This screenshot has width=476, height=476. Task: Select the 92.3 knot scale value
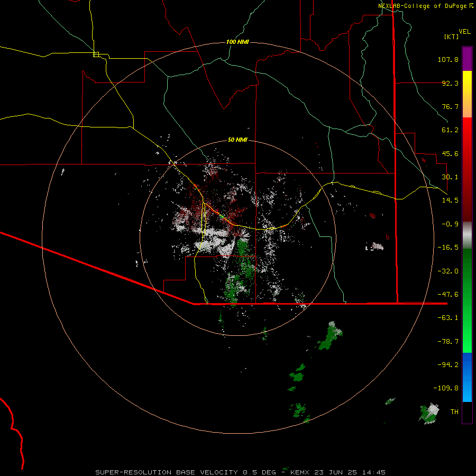click(450, 83)
